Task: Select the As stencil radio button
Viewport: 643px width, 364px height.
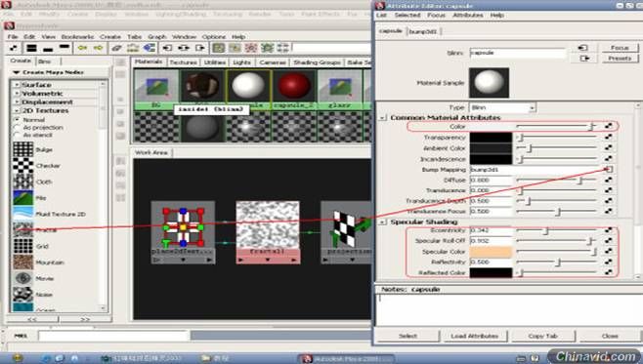Action: click(17, 135)
